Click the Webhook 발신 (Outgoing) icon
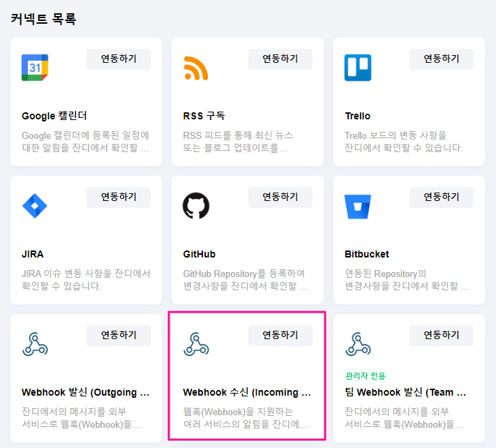 click(x=35, y=344)
